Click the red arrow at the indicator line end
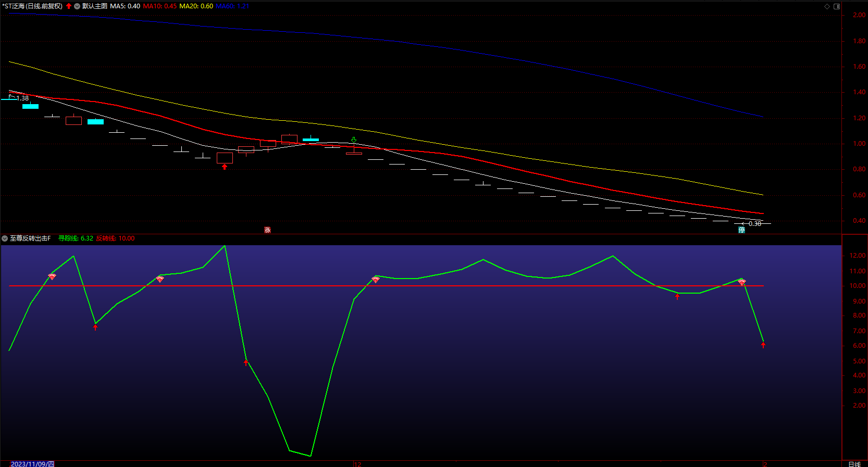Image resolution: width=868 pixels, height=467 pixels. pos(763,345)
